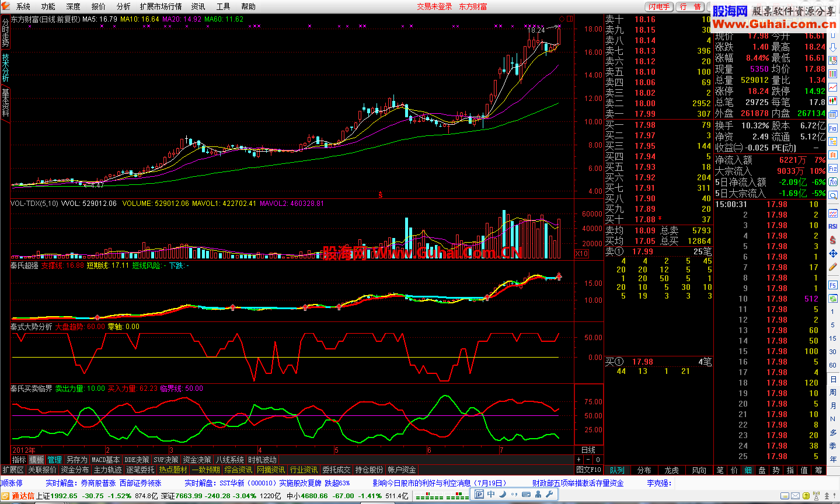Image resolution: width=840 pixels, height=504 pixels.
Task: Open the 分析 menu
Action: 124,6
